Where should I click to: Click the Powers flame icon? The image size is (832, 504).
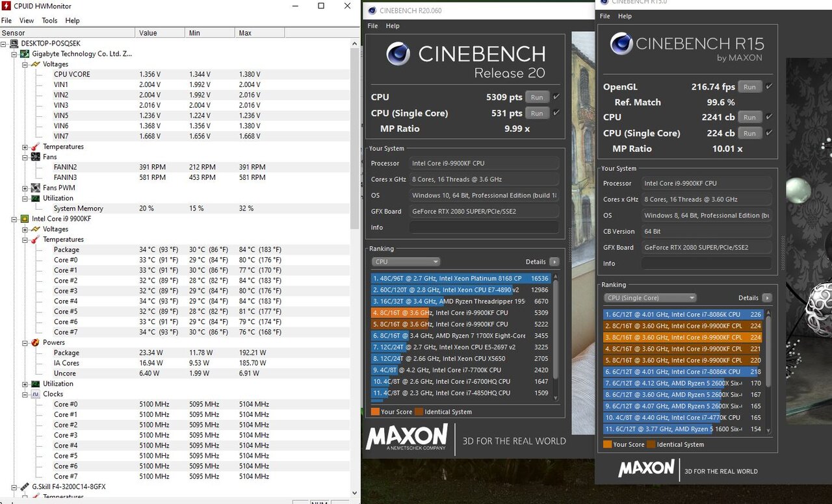coord(36,342)
